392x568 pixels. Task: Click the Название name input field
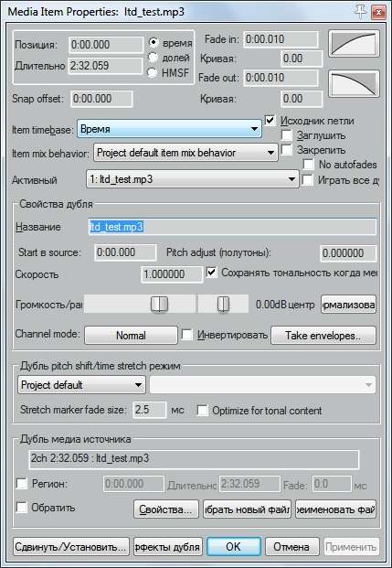232,227
